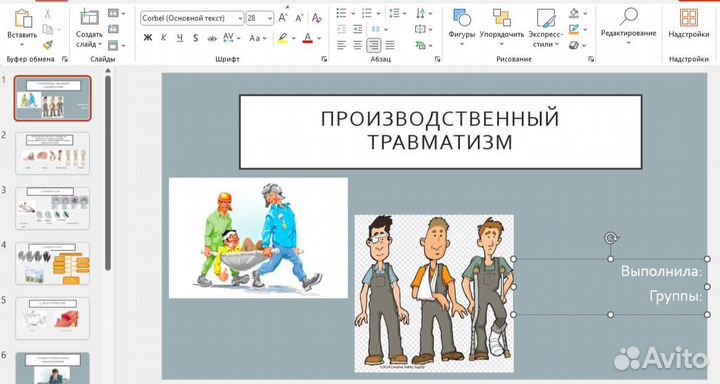Click Increase Font Size icon
720x384 pixels.
coord(283,18)
